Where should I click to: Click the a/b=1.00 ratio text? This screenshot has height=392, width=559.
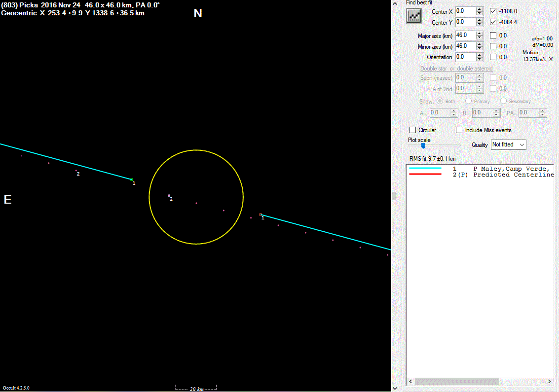[x=542, y=38]
